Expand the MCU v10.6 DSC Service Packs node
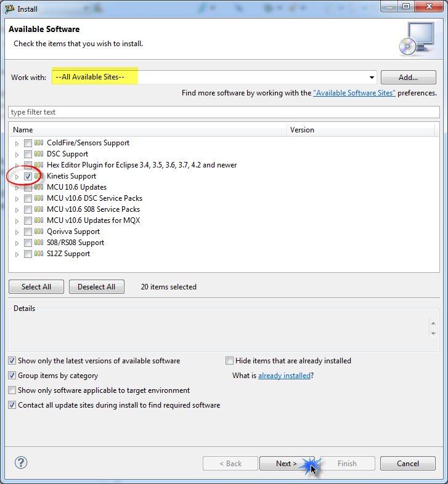 17,199
